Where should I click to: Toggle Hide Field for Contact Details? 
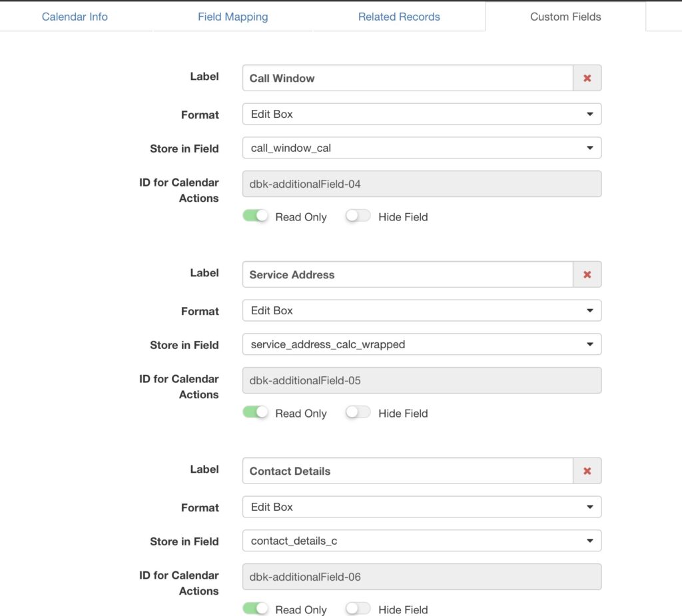click(358, 609)
